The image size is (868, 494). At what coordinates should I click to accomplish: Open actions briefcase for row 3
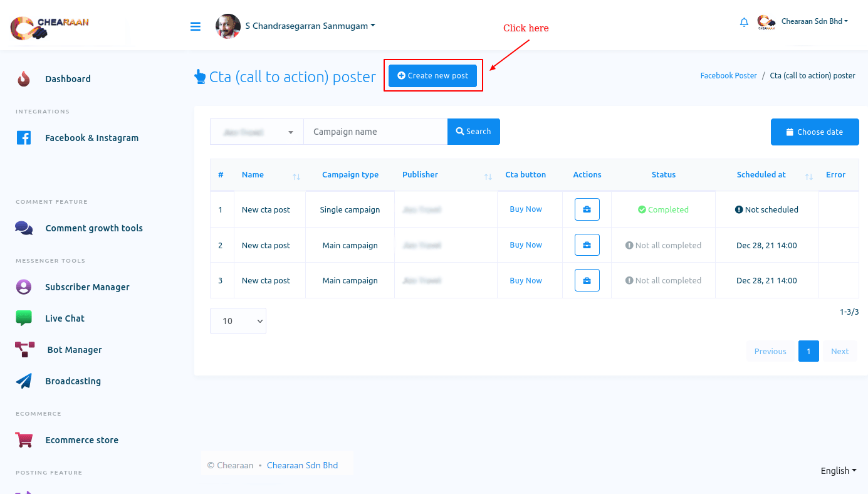coord(587,280)
